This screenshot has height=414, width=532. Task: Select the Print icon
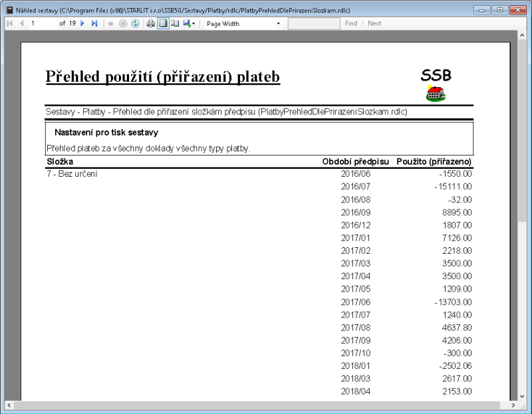(x=150, y=23)
